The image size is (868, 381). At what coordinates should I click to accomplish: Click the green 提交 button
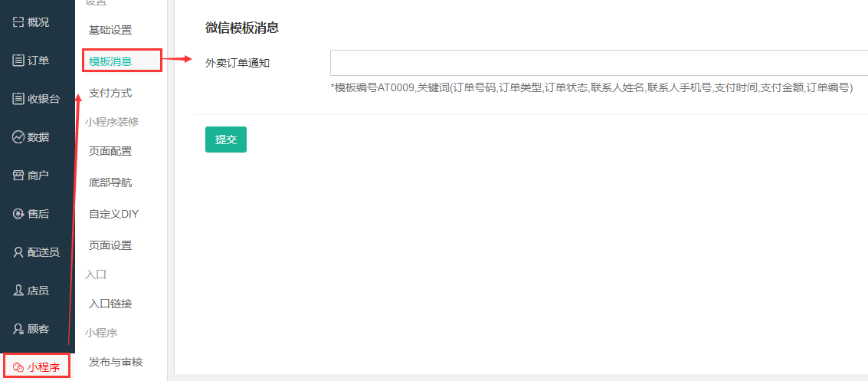(226, 140)
